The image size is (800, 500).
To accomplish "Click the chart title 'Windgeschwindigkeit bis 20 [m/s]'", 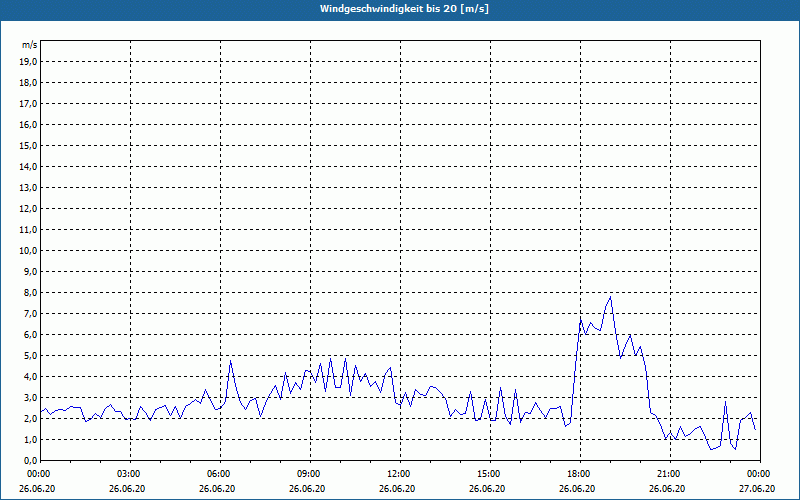I will (x=404, y=9).
